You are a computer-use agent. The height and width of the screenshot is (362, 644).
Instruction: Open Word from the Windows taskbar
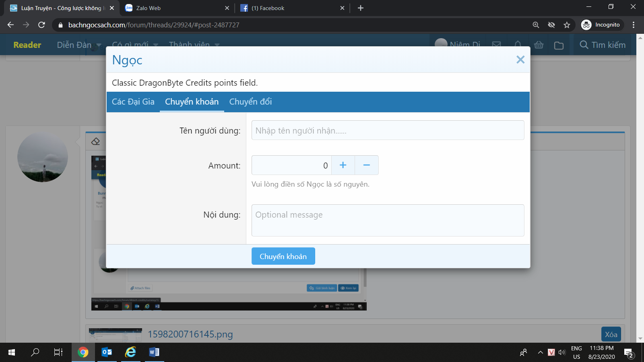pyautogui.click(x=154, y=352)
